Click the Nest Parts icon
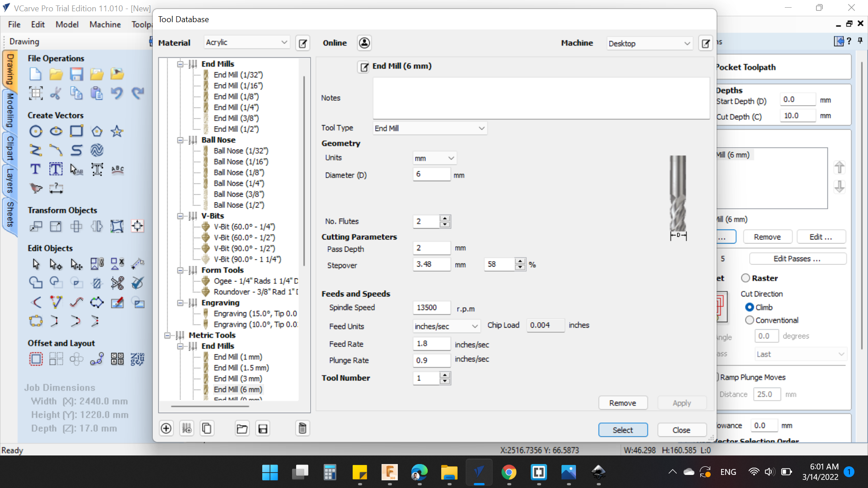This screenshot has width=868, height=488. click(x=137, y=359)
